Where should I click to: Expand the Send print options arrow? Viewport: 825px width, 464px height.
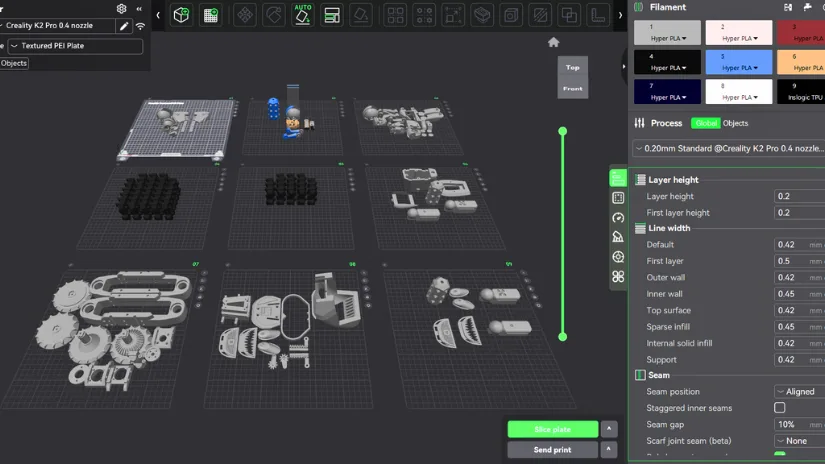609,449
